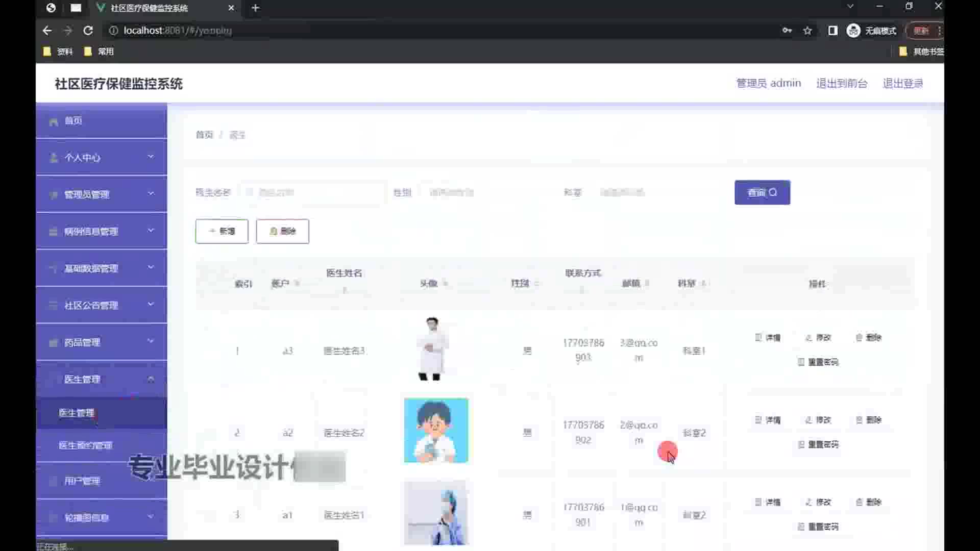Open the 其他书签 bookmarks folder
Viewport: 980px width, 551px height.
[921, 52]
